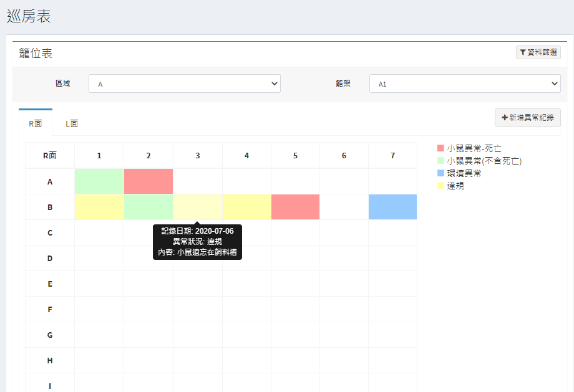Screen dimensions: 574x392
Task: Click the red cell at row B column 5
Action: 295,207
